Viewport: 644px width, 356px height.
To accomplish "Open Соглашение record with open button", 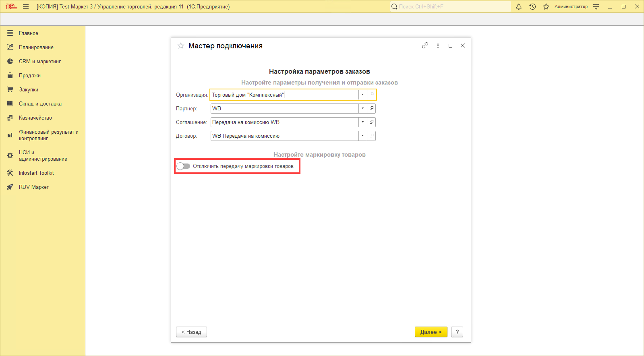I will click(371, 122).
